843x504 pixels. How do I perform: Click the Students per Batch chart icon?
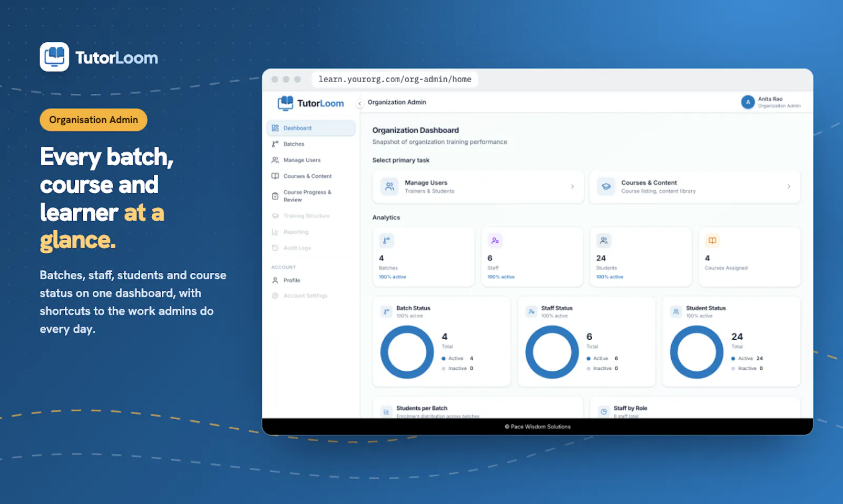coord(386,411)
